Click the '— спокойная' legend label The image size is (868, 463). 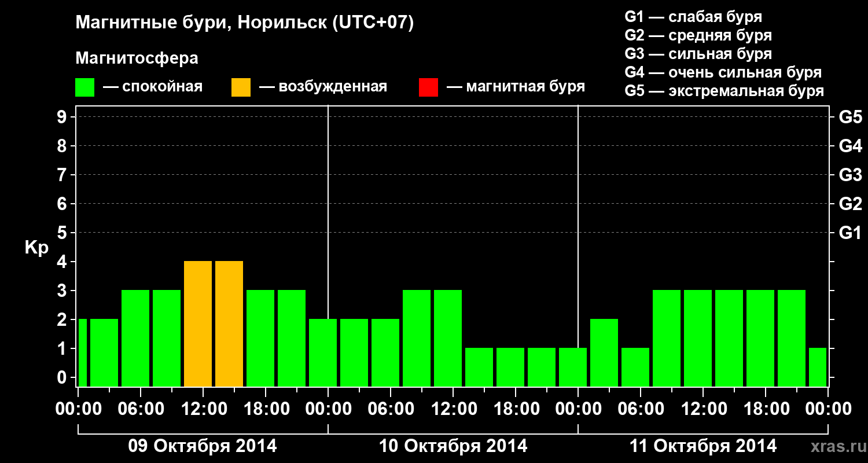click(153, 87)
